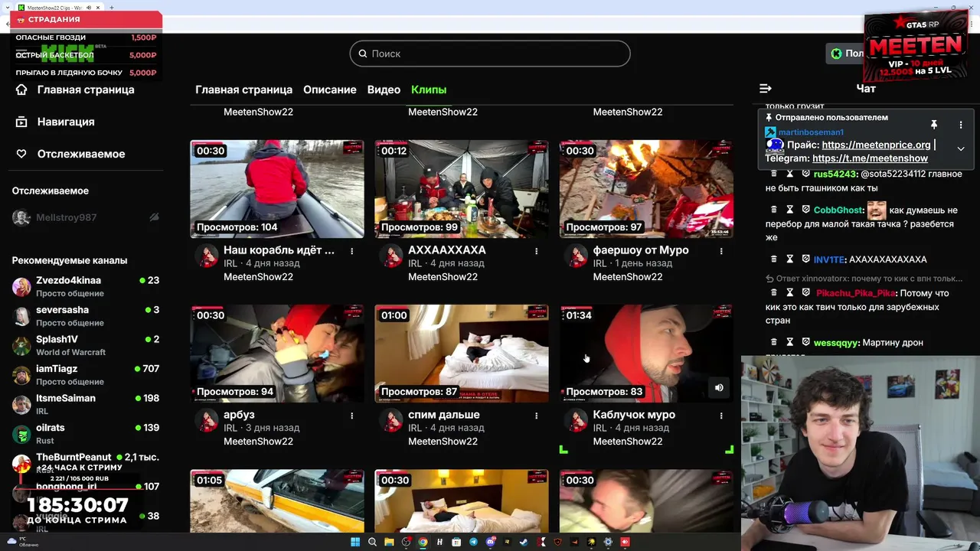The image size is (980, 551).
Task: Play the АХХААХХАХА clip thumbnail
Action: [462, 189]
